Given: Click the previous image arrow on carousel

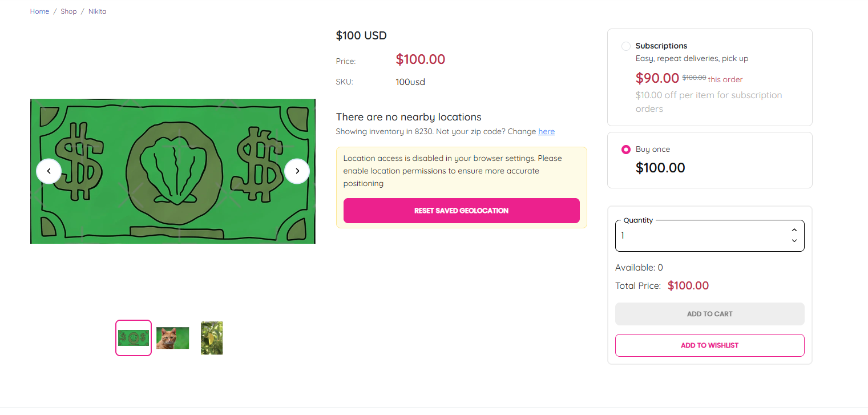Looking at the screenshot, I should pyautogui.click(x=49, y=171).
